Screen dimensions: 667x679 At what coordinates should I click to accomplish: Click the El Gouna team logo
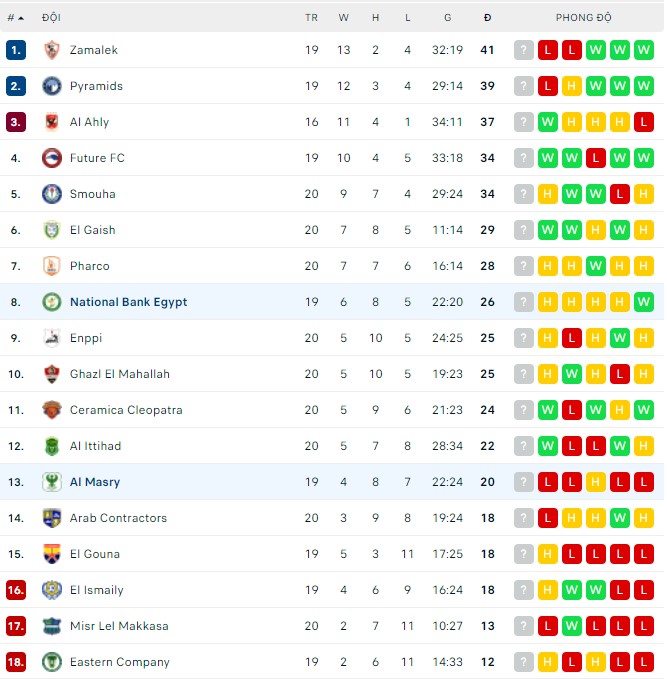tap(52, 554)
